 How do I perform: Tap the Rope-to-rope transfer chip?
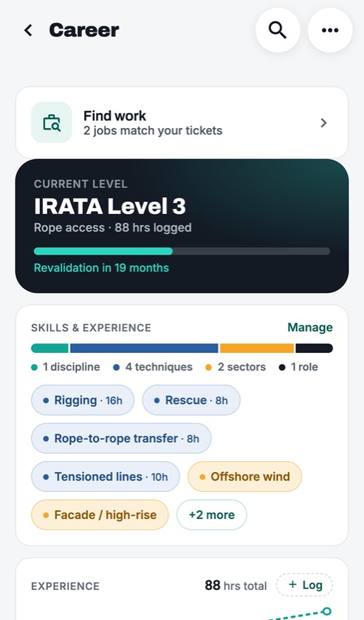pos(121,439)
